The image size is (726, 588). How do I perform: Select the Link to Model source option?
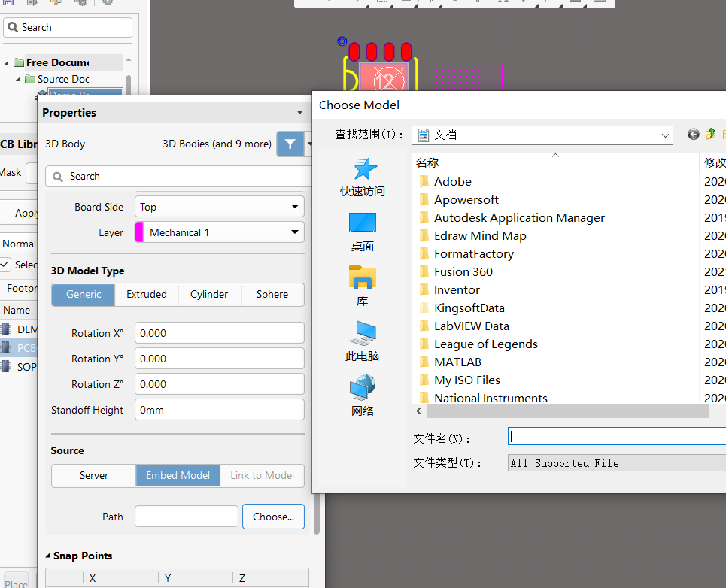coord(262,475)
